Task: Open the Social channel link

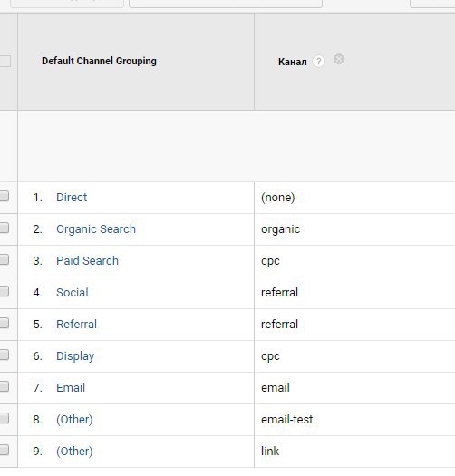Action: pyautogui.click(x=73, y=293)
